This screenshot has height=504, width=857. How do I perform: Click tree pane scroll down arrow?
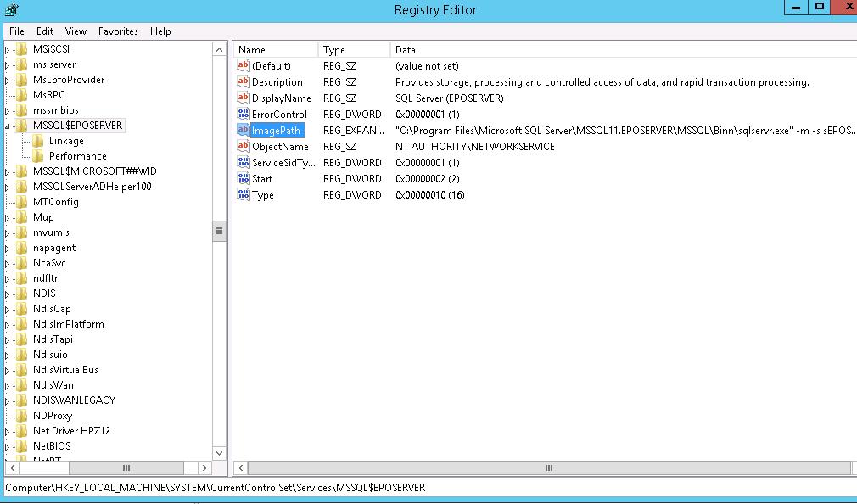pos(219,452)
